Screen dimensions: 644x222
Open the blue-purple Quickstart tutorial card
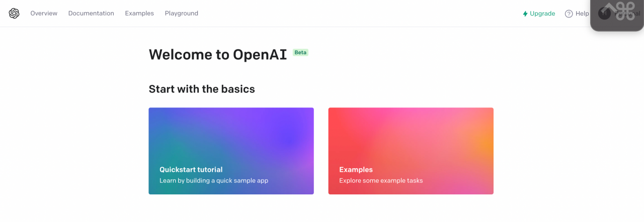coord(231,151)
